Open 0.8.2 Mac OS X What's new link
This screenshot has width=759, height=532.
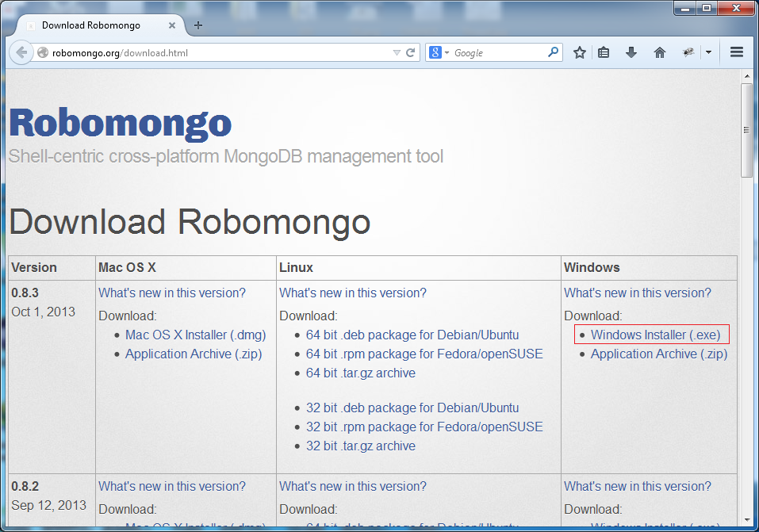(x=172, y=487)
